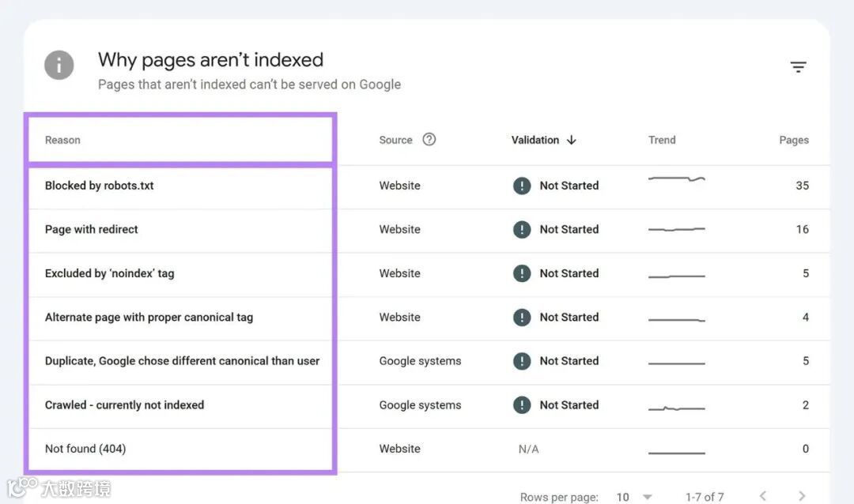This screenshot has width=854, height=504.
Task: Go to the previous page of results
Action: (763, 496)
